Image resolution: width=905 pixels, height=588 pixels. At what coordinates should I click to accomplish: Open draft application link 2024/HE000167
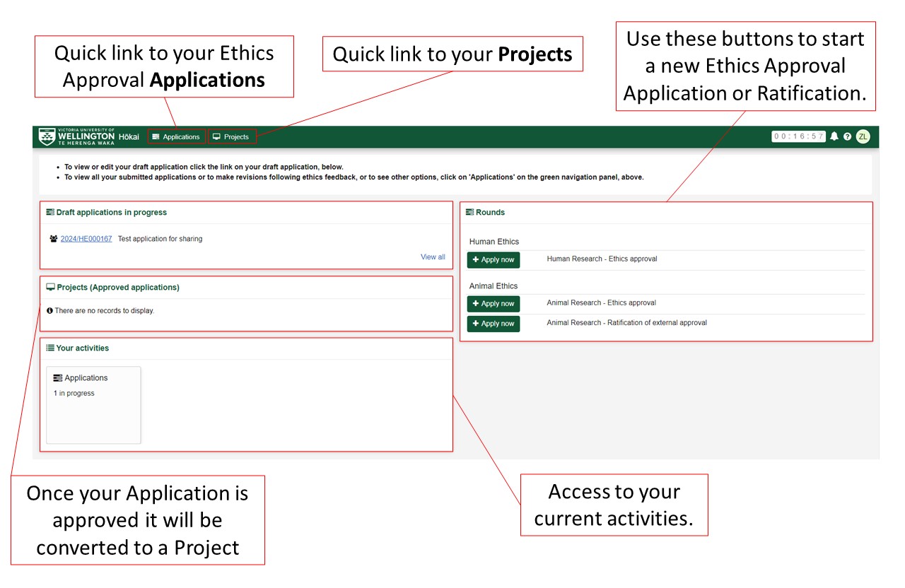86,239
